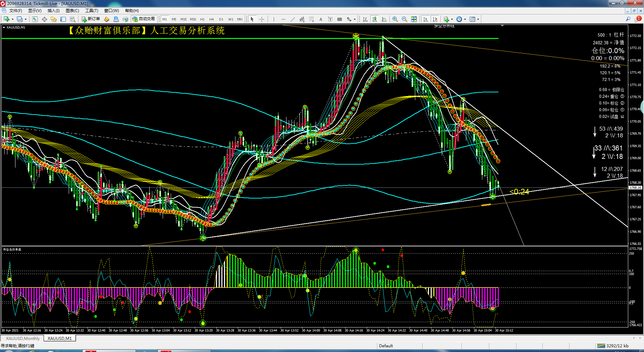The image size is (644, 352).
Task: Open the 帮助(H) menu
Action: pos(132,11)
